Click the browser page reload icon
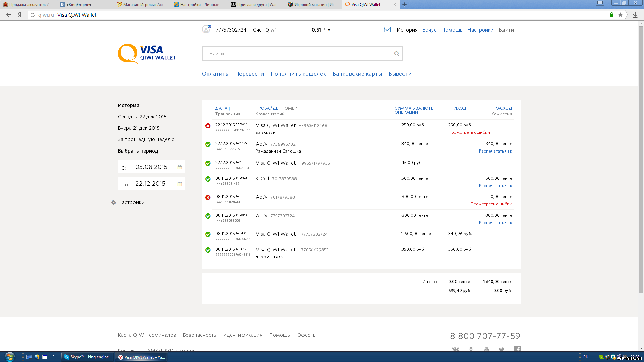 (x=33, y=15)
